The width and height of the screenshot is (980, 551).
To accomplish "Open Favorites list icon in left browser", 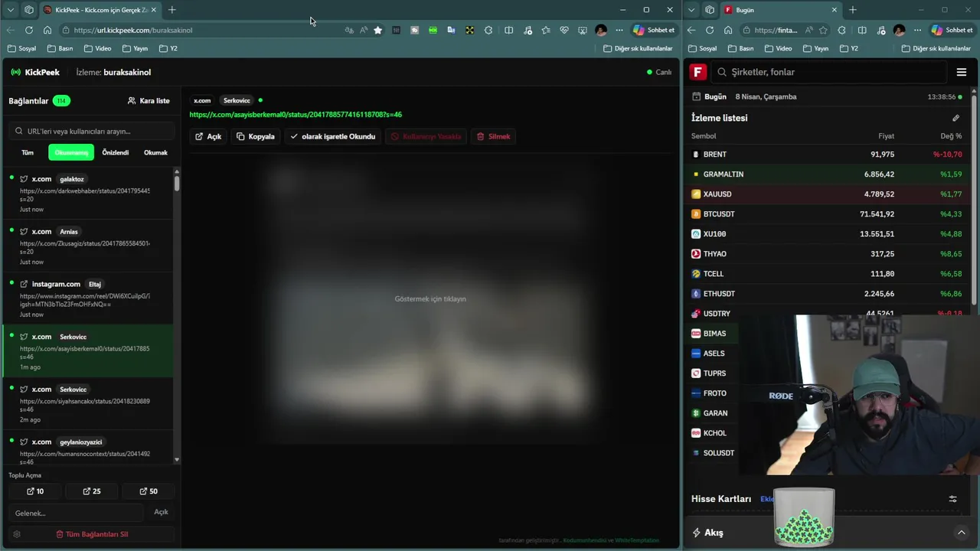I will click(x=546, y=30).
